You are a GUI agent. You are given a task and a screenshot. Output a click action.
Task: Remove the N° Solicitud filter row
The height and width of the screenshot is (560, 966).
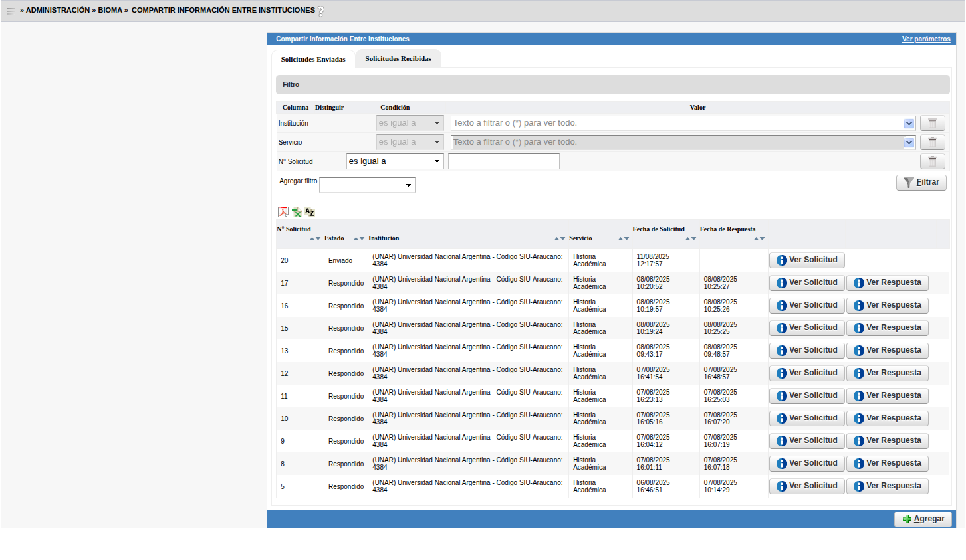[x=932, y=161]
